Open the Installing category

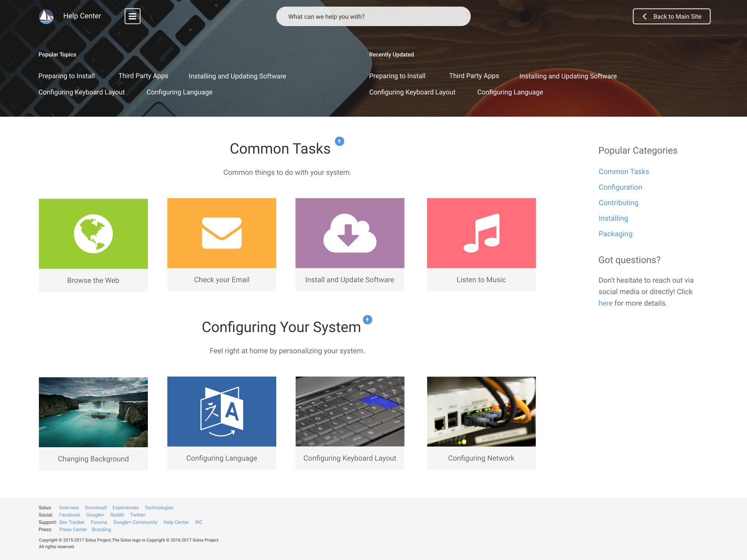[x=613, y=218]
